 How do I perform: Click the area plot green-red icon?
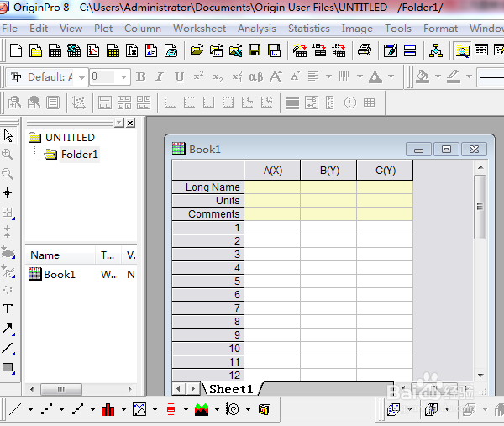point(202,409)
